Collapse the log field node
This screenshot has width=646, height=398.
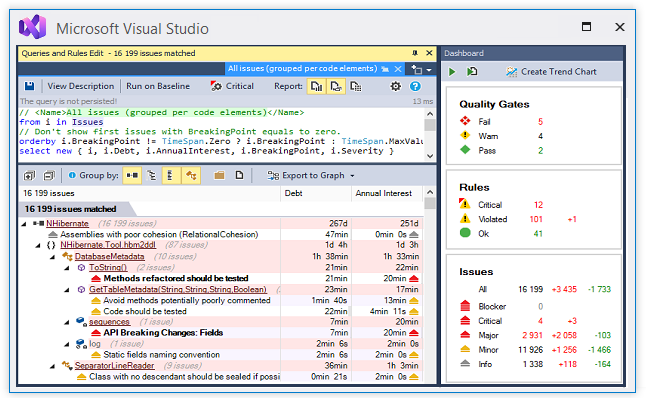click(67, 344)
